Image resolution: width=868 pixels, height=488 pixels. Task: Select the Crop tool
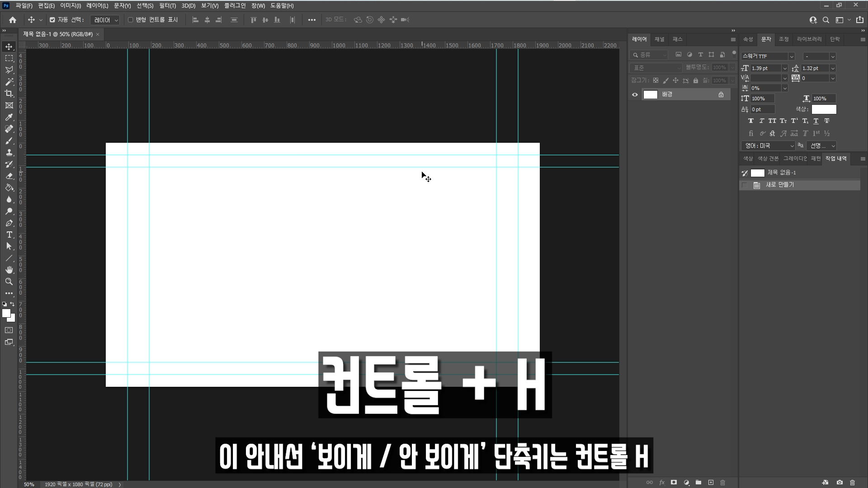[9, 94]
